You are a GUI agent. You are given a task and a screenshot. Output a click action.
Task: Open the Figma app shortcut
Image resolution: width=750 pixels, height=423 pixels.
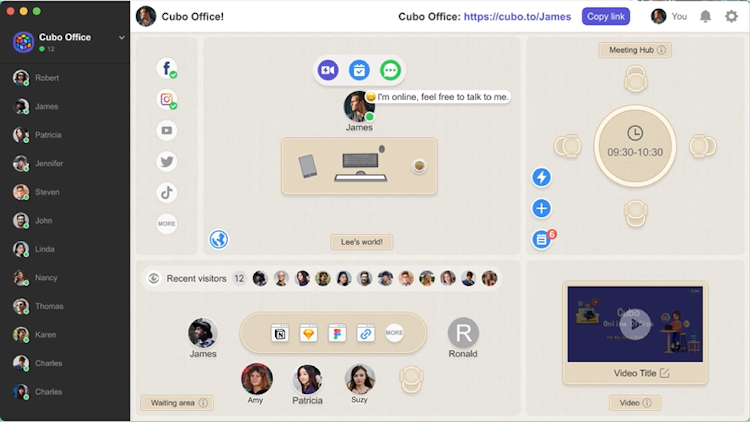(337, 333)
